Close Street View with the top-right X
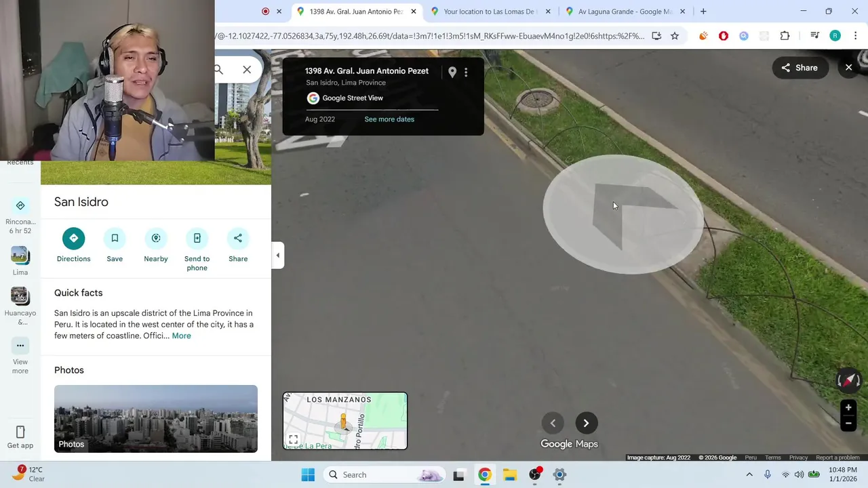The image size is (868, 488). [848, 68]
